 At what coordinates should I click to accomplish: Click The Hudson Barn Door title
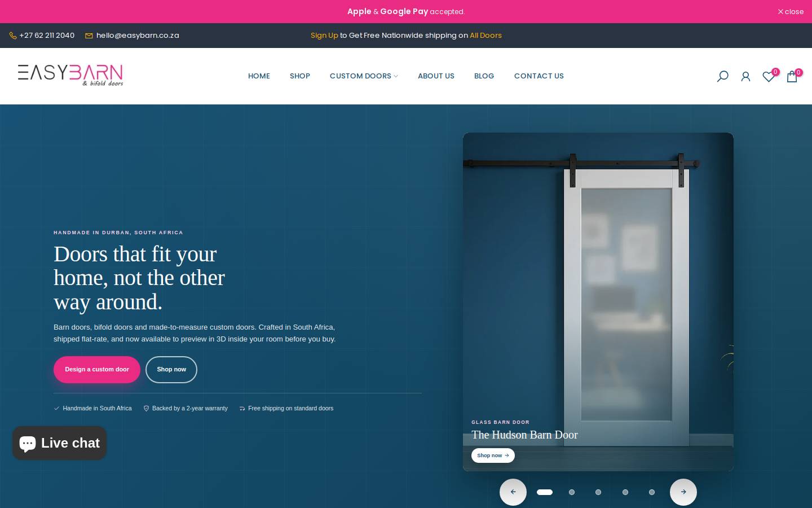point(524,435)
